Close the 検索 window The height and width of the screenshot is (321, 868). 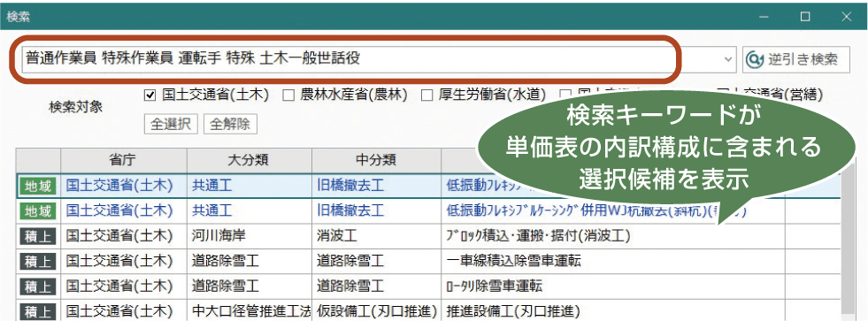point(847,17)
